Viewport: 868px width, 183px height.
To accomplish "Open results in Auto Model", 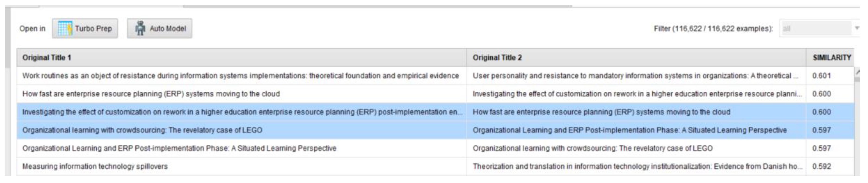I will 160,29.
